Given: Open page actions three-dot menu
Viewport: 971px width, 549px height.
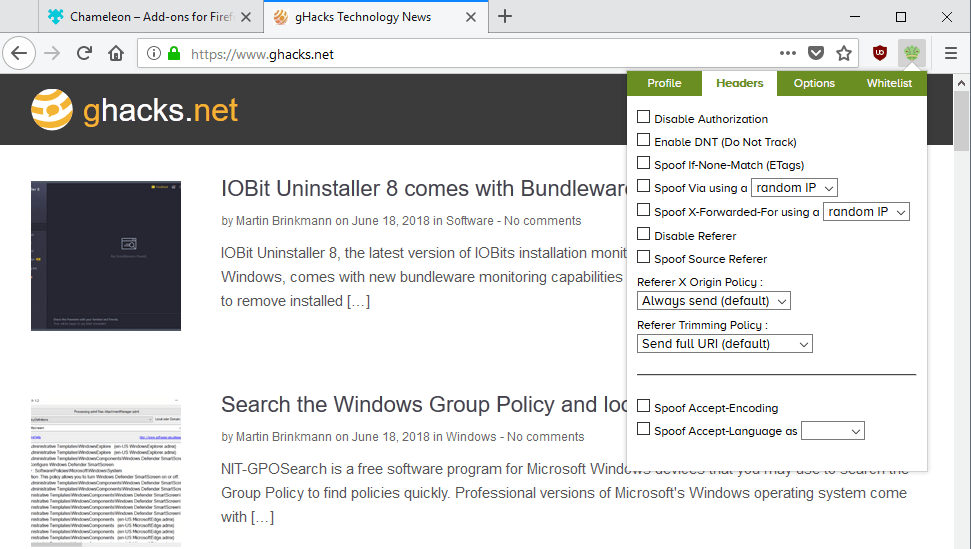Looking at the screenshot, I should (x=788, y=53).
